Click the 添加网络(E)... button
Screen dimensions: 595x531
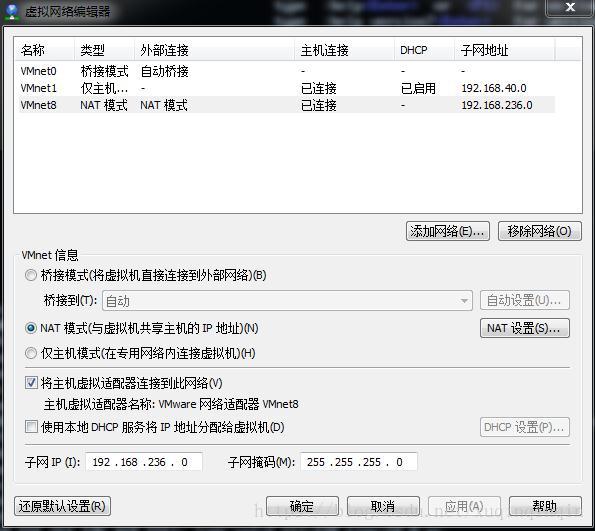tap(448, 231)
